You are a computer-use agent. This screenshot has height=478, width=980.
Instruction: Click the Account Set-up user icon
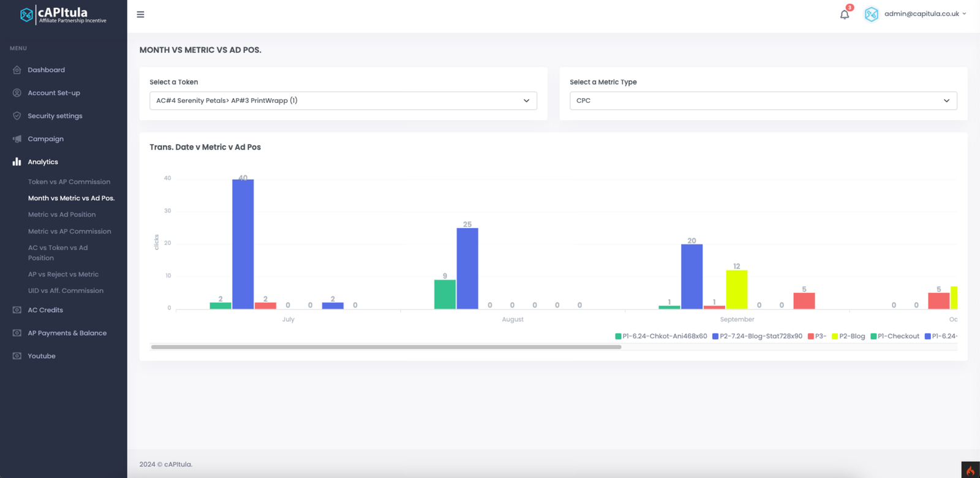17,93
